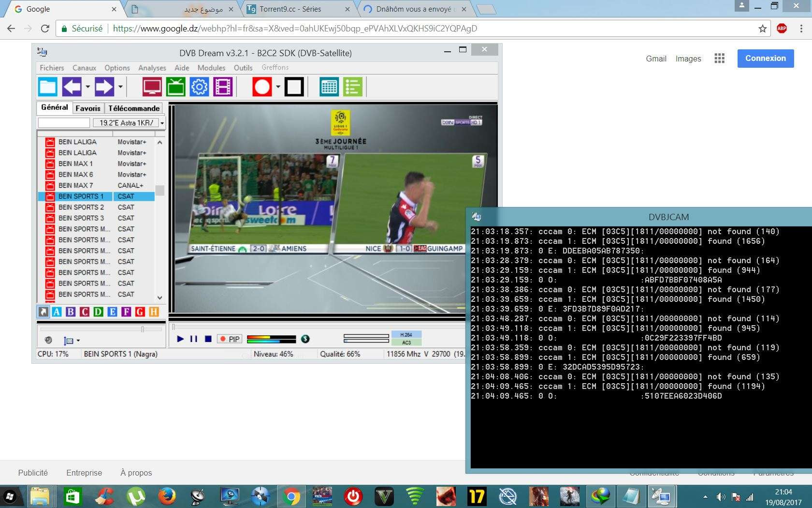Toggle favorites group C button
The image size is (812, 508).
(x=85, y=312)
